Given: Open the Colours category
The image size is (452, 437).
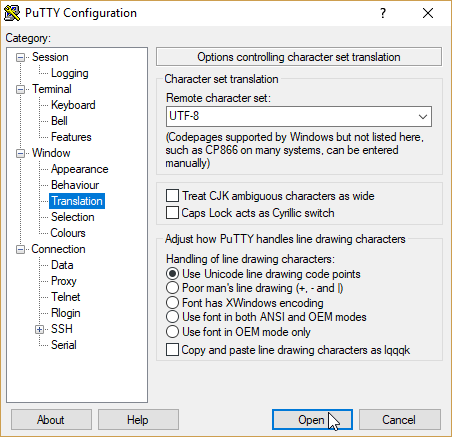Looking at the screenshot, I should pyautogui.click(x=68, y=233).
